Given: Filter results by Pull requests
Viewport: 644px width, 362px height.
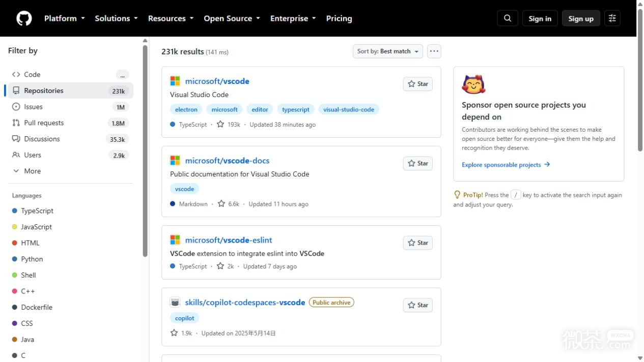Looking at the screenshot, I should (x=71, y=123).
